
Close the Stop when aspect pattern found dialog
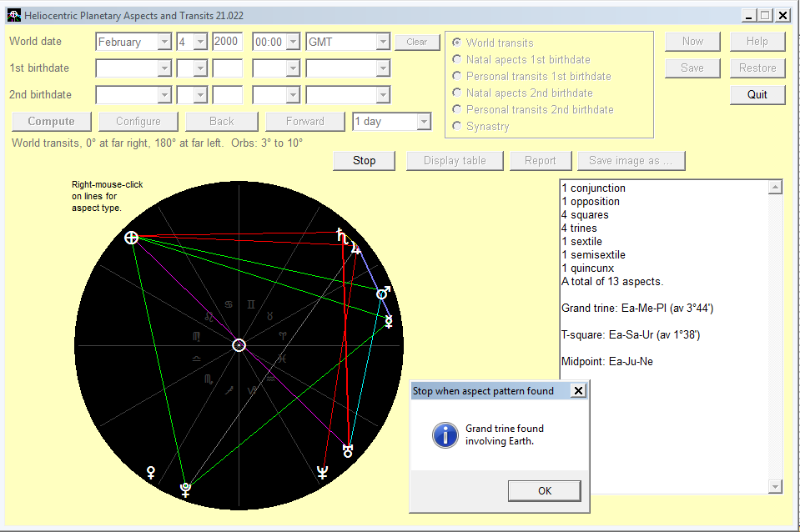point(578,391)
